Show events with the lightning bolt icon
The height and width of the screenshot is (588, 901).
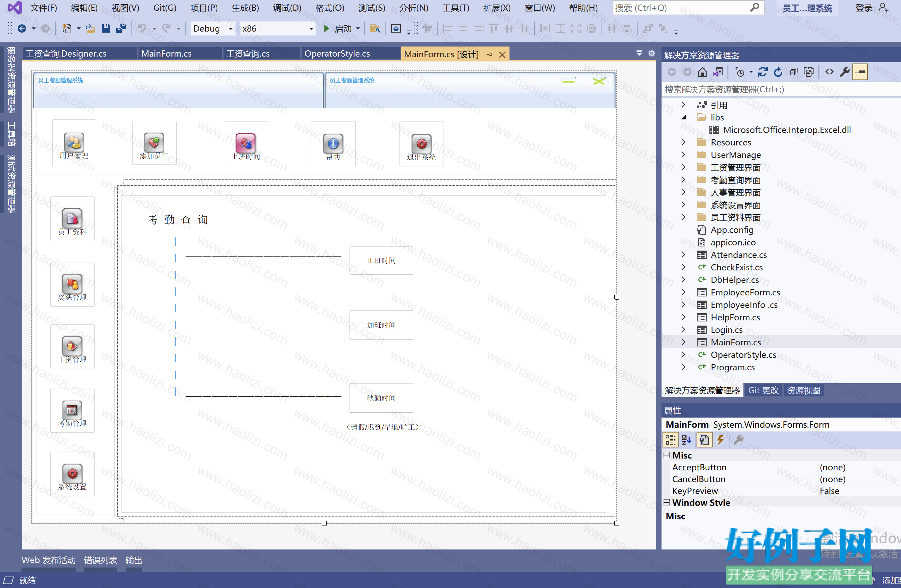pos(721,440)
